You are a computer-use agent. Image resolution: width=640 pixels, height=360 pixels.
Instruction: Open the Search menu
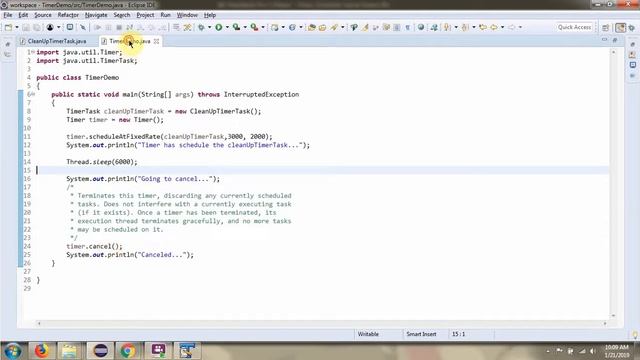coord(122,15)
